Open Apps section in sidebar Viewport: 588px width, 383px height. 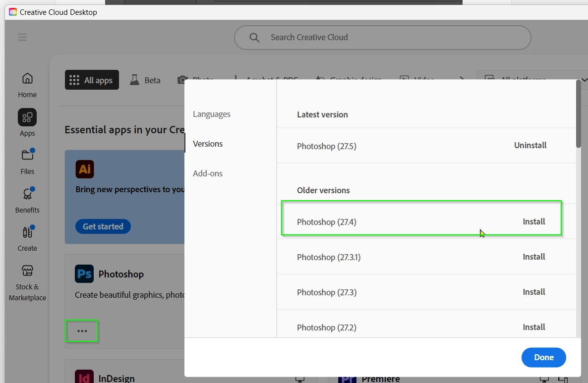point(27,123)
